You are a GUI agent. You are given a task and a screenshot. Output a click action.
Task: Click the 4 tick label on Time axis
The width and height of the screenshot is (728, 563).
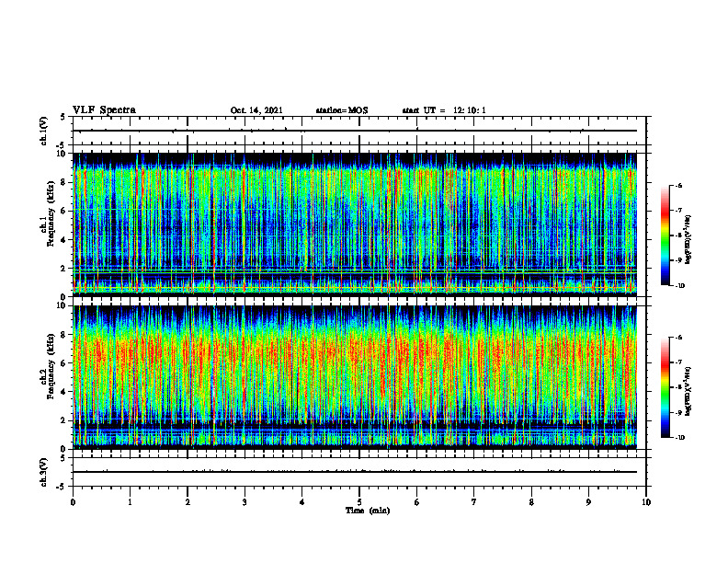(x=302, y=502)
